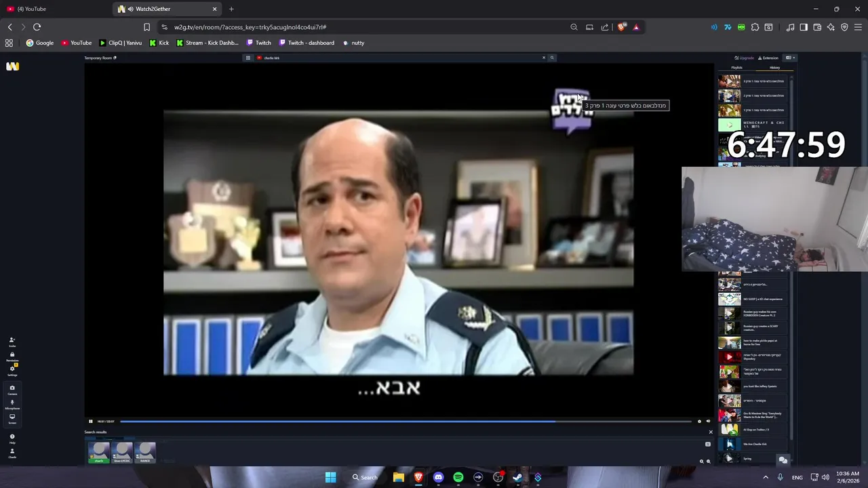This screenshot has width=868, height=488.
Task: Open Brave Shields icon
Action: [x=621, y=27]
